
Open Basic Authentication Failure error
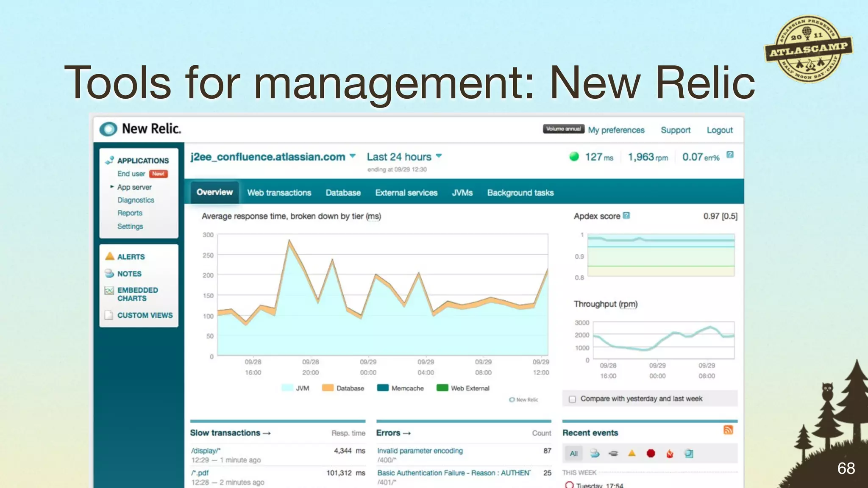453,473
